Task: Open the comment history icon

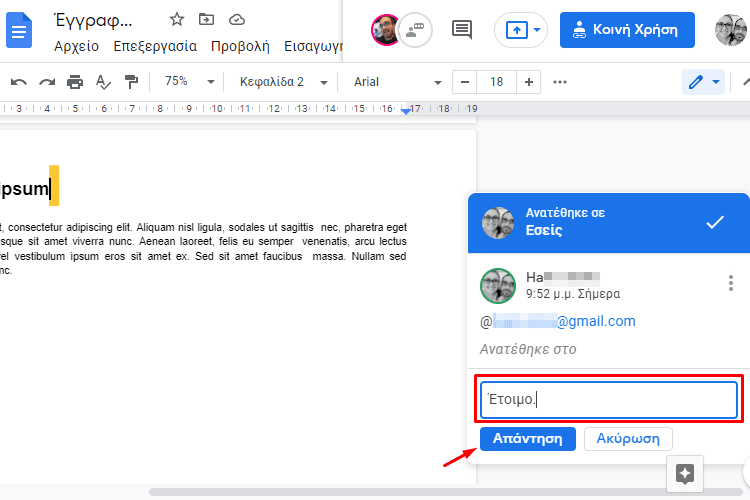Action: [x=462, y=30]
